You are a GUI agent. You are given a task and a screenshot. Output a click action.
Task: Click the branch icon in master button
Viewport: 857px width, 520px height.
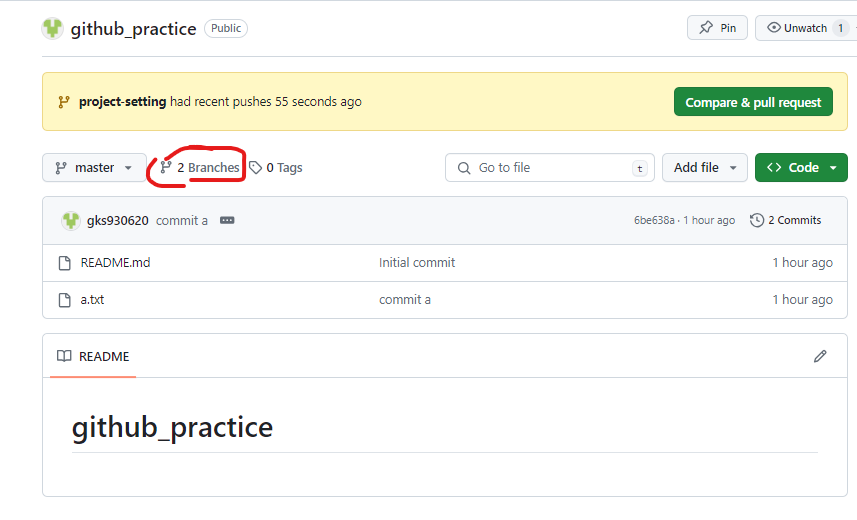pos(61,168)
